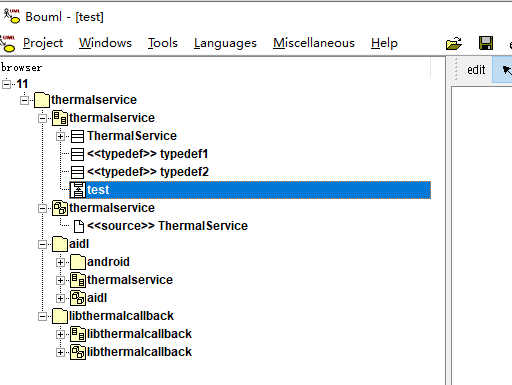The width and height of the screenshot is (512, 385).
Task: Click the thermalservice class view icon
Action: (60, 118)
